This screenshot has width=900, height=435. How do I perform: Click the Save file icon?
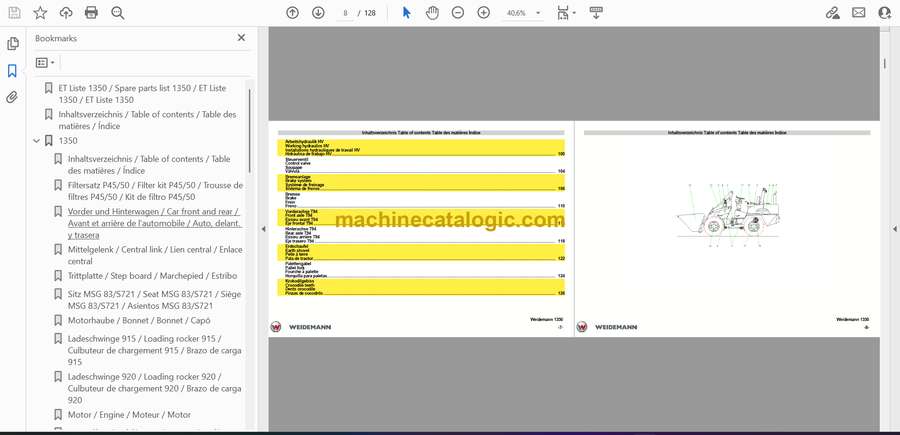[14, 13]
